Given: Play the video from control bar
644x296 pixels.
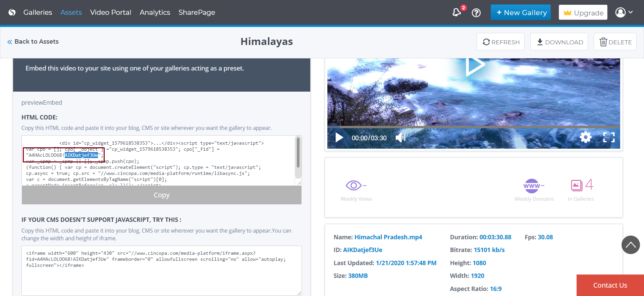Looking at the screenshot, I should [339, 138].
